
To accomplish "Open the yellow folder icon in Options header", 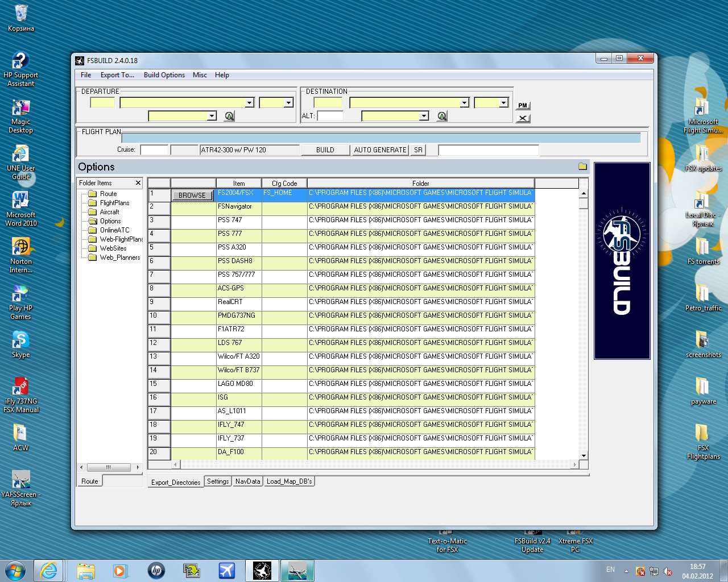I will [x=582, y=167].
